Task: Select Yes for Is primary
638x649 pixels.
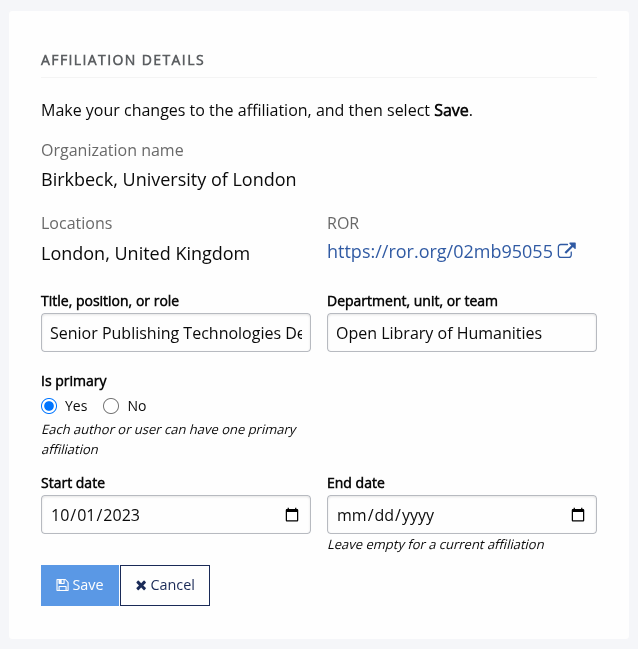Action: coord(49,406)
